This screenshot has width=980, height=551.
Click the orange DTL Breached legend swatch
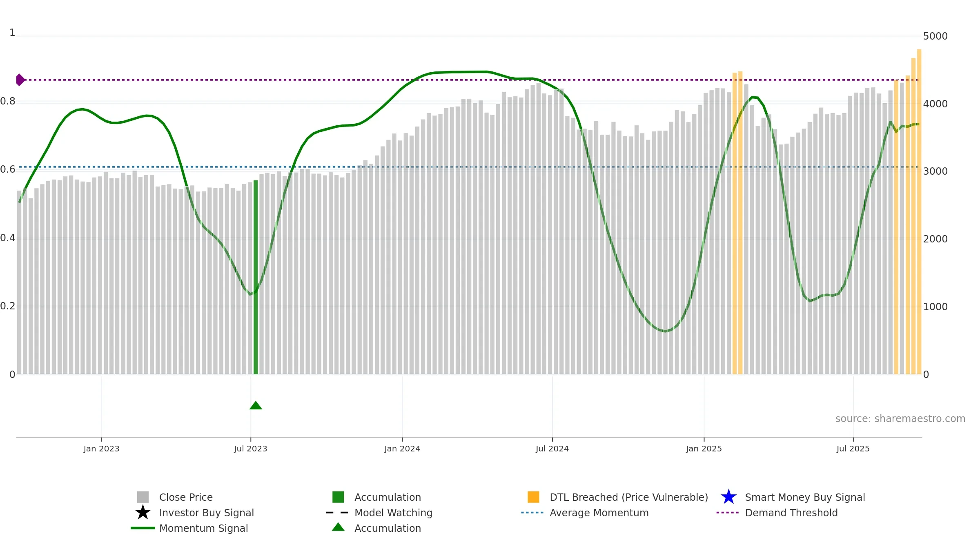(533, 497)
